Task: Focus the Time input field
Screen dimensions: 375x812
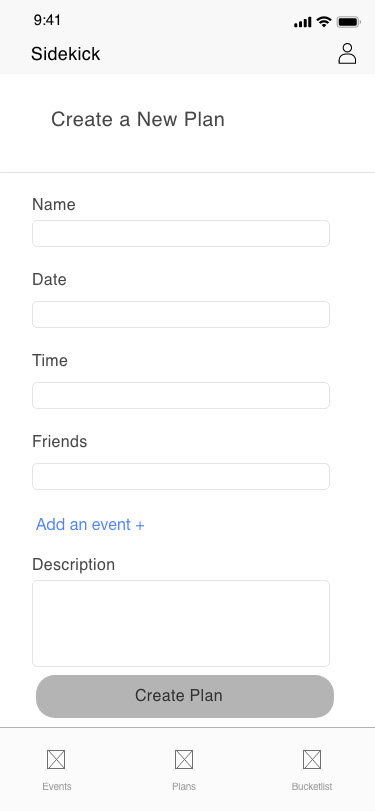Action: point(181,396)
